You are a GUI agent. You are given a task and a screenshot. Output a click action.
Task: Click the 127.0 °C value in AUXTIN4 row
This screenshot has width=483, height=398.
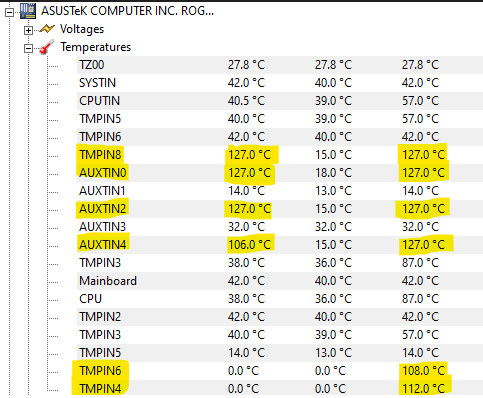point(424,245)
